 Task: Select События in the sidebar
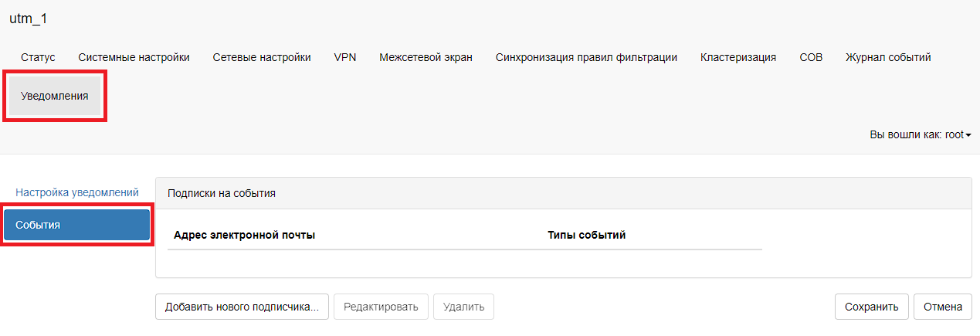point(76,225)
